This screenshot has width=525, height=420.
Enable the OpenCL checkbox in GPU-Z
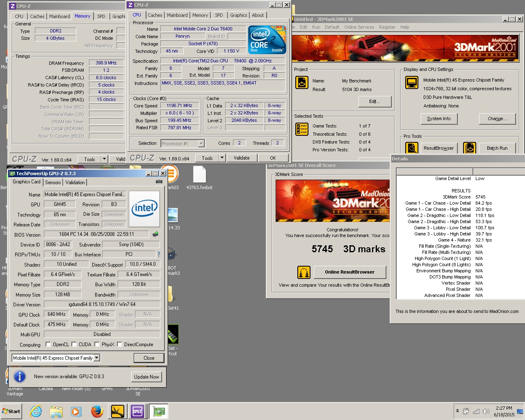click(x=48, y=344)
